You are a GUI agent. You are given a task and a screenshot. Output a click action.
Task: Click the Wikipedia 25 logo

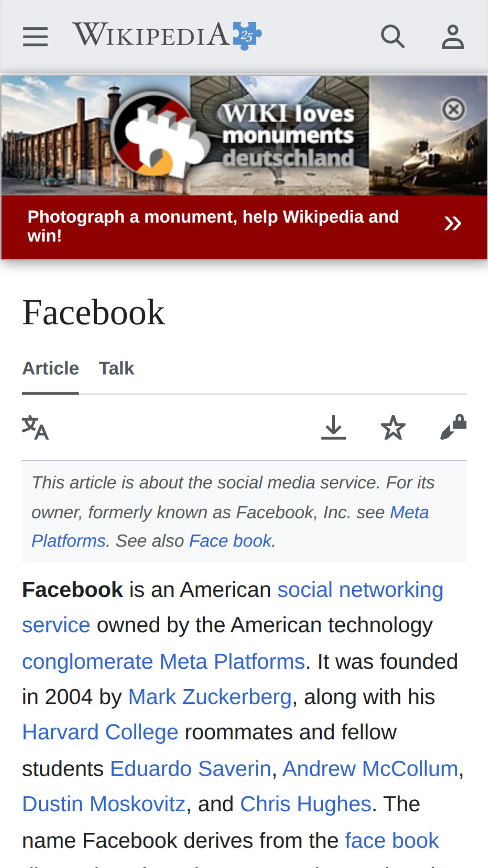click(167, 35)
